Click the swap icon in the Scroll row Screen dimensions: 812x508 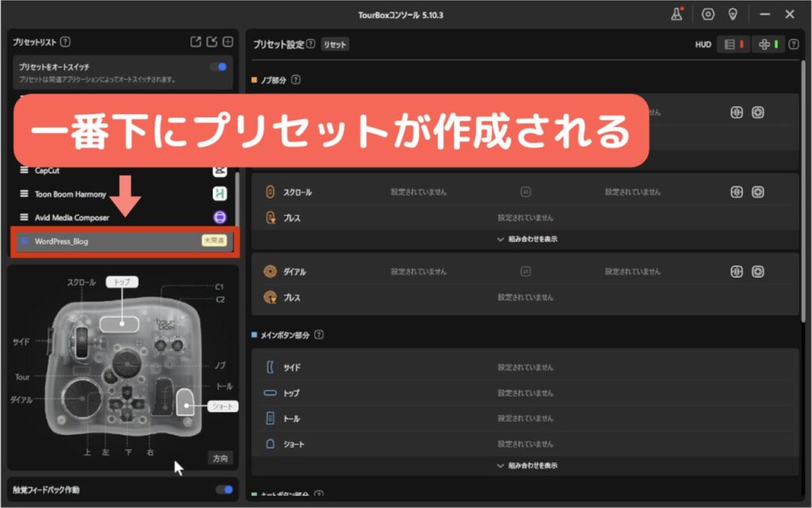525,192
